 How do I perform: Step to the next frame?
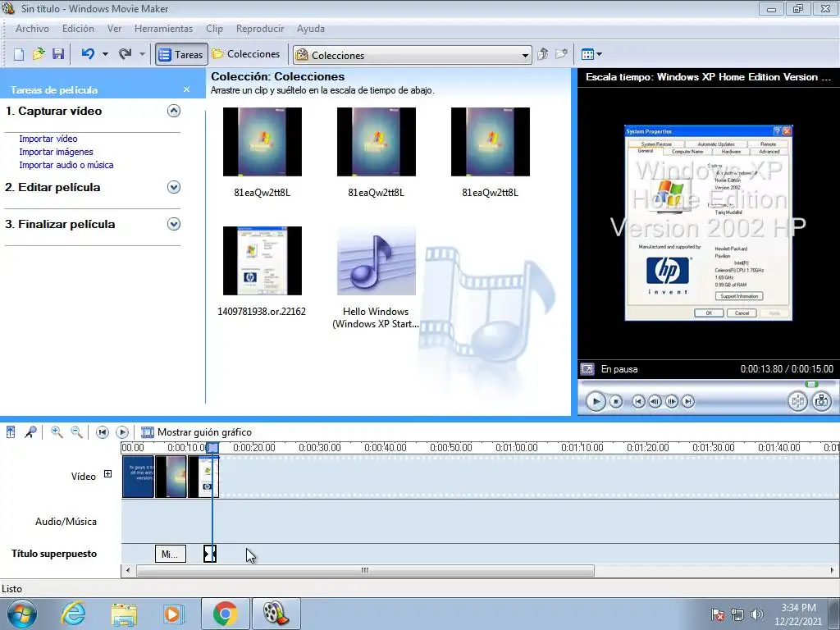click(671, 401)
